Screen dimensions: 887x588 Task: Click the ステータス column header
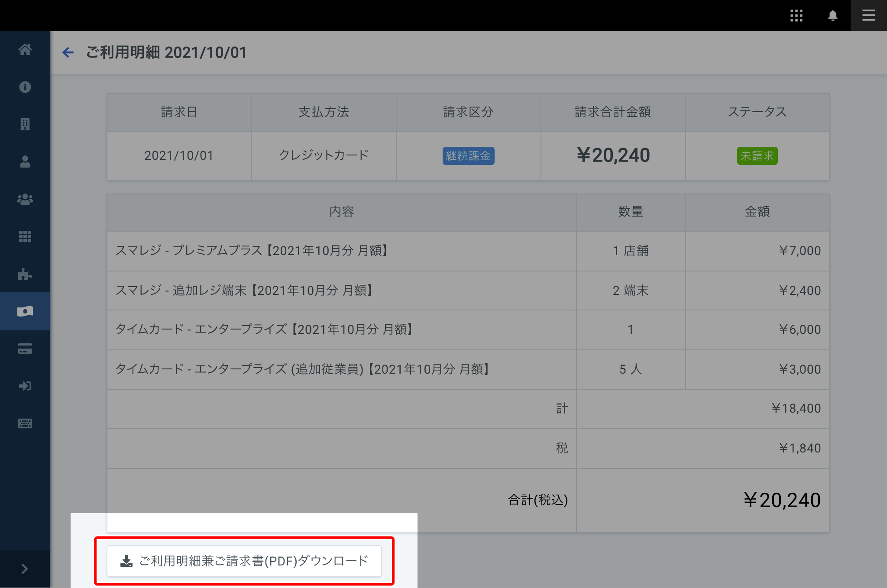click(x=757, y=112)
